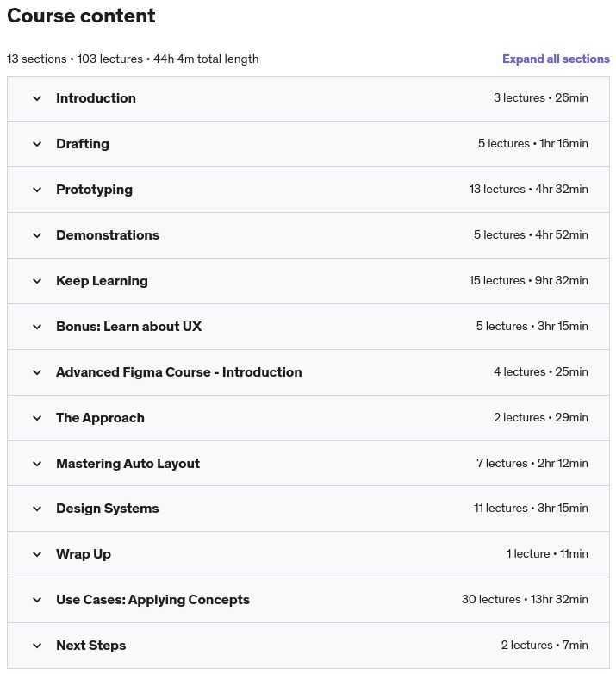Click the chevron next to Drafting
The image size is (616, 674).
[x=37, y=144]
